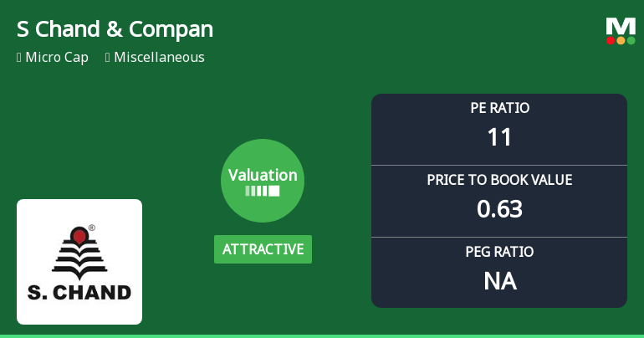
Task: Click the PE ratio value 11
Action: click(x=499, y=136)
